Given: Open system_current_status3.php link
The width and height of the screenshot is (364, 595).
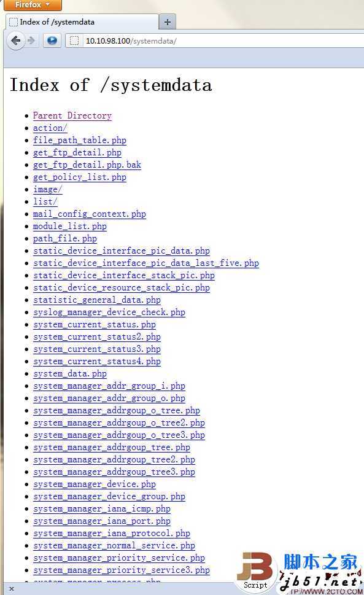Looking at the screenshot, I should coord(97,349).
